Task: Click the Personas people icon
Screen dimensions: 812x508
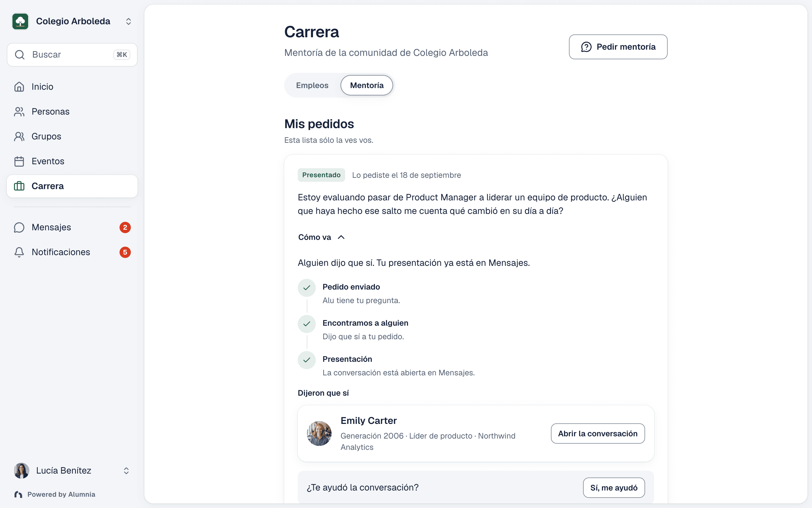Action: [x=19, y=111]
